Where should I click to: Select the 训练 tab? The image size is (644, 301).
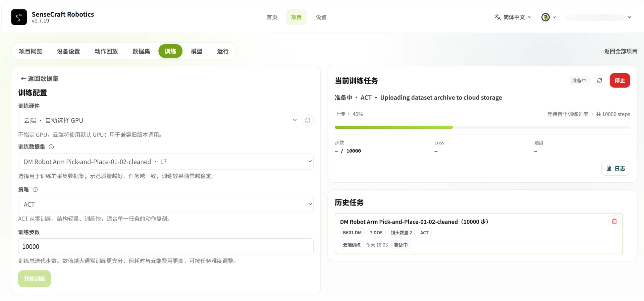170,51
